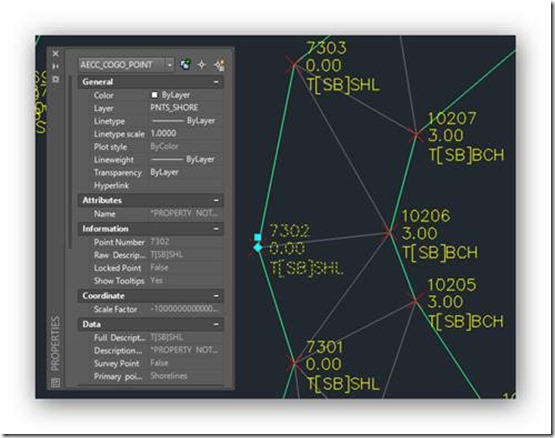555x438 pixels.
Task: Toggle auto-hide on the Properties palette
Action: (x=56, y=66)
